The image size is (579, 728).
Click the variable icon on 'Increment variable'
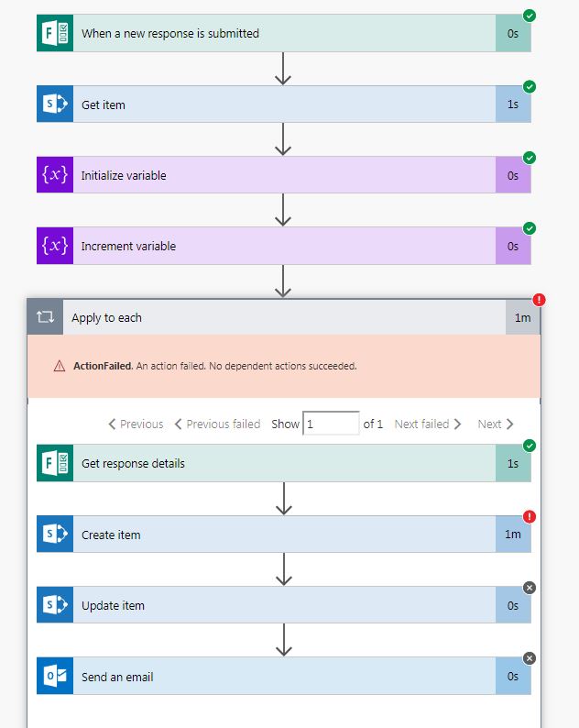[x=54, y=246]
